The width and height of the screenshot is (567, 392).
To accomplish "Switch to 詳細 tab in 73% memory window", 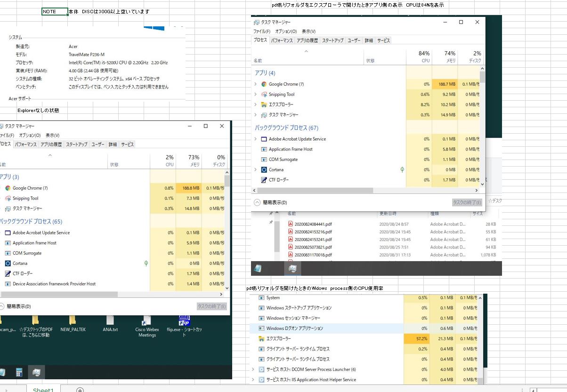I will (113, 144).
